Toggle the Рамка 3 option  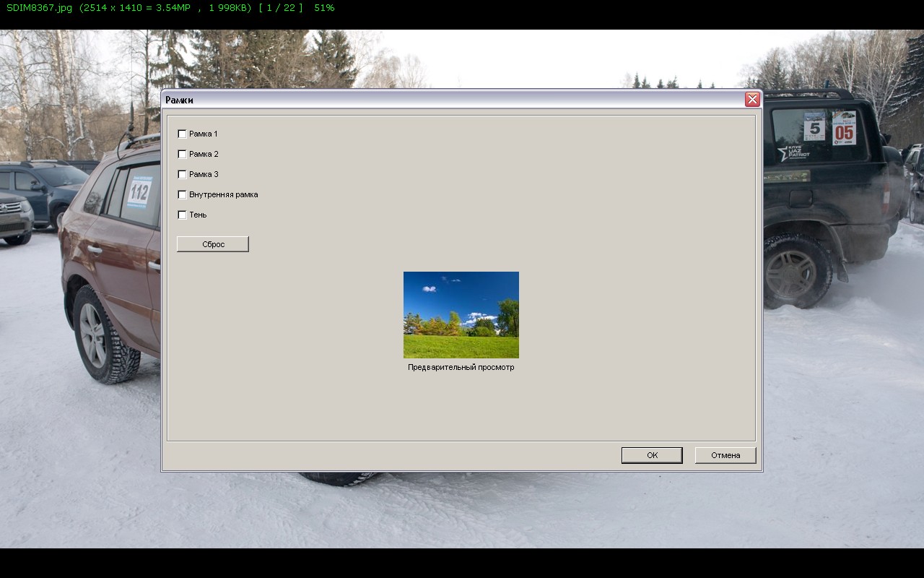(x=182, y=174)
